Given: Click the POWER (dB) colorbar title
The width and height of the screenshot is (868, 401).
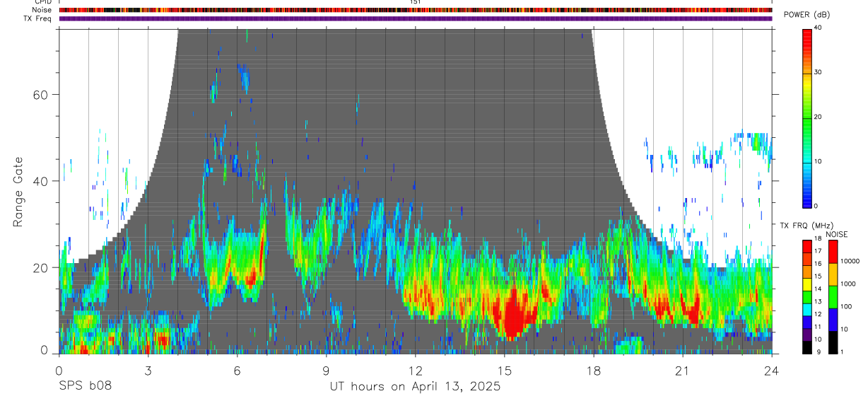Looking at the screenshot, I should tap(807, 15).
